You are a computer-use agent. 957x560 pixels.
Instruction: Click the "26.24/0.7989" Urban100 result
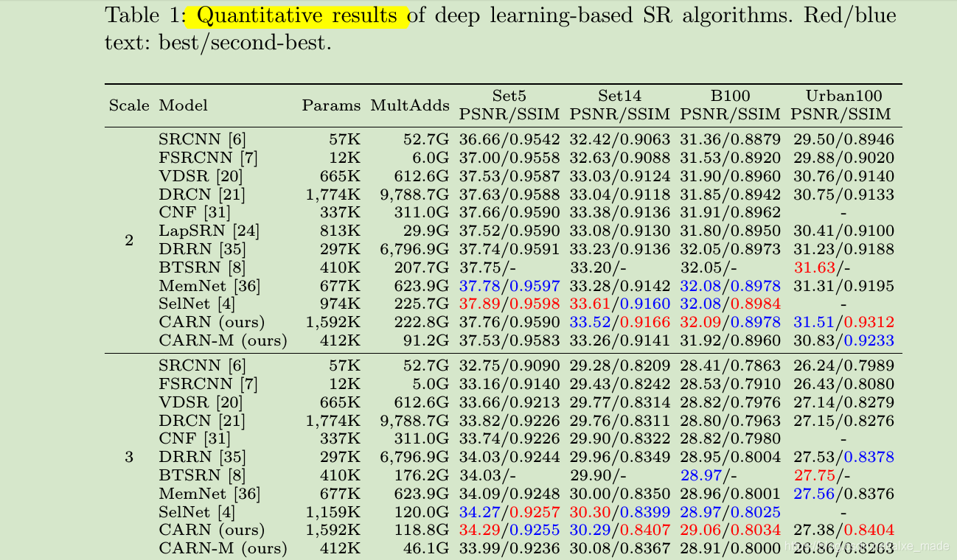(x=843, y=366)
